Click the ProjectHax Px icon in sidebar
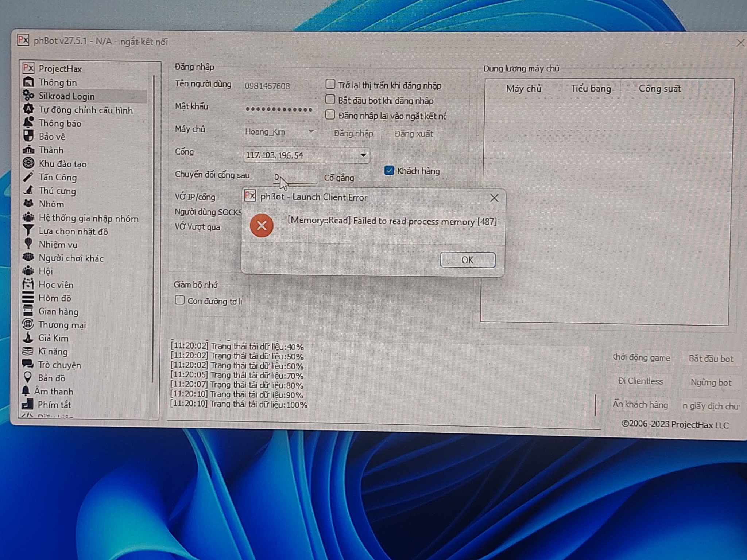747x560 pixels. (x=28, y=68)
